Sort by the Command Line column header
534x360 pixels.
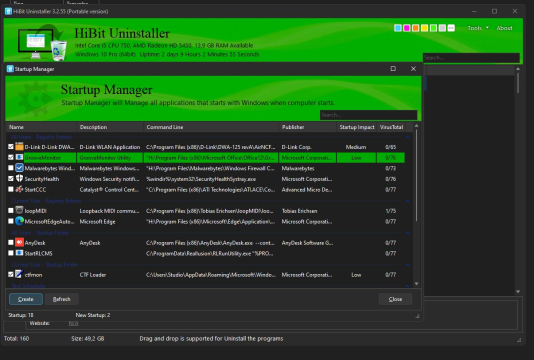pyautogui.click(x=211, y=127)
